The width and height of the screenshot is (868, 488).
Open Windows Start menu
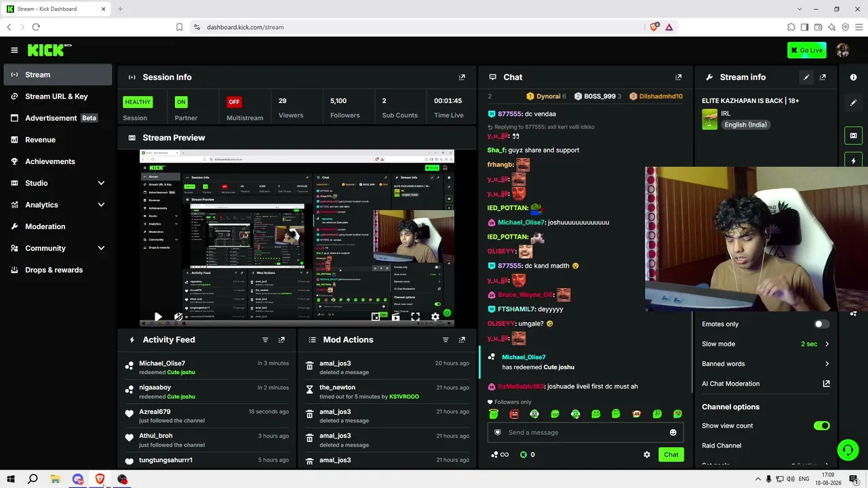[x=11, y=479]
